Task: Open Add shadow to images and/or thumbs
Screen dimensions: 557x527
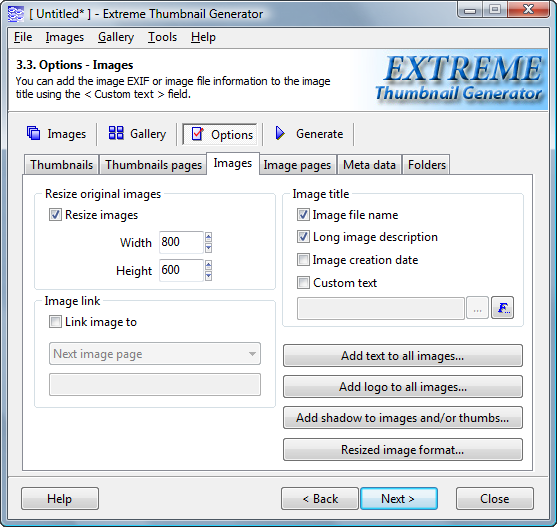Action: click(403, 418)
